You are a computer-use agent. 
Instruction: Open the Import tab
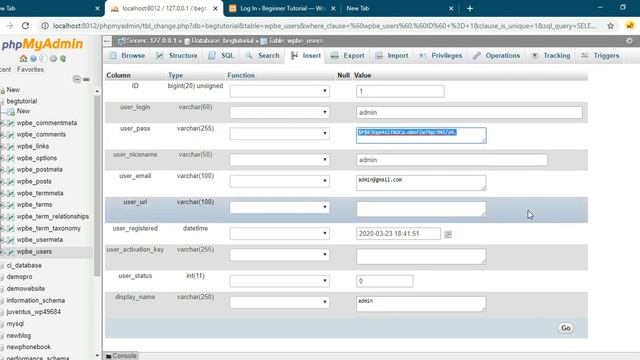click(392, 56)
